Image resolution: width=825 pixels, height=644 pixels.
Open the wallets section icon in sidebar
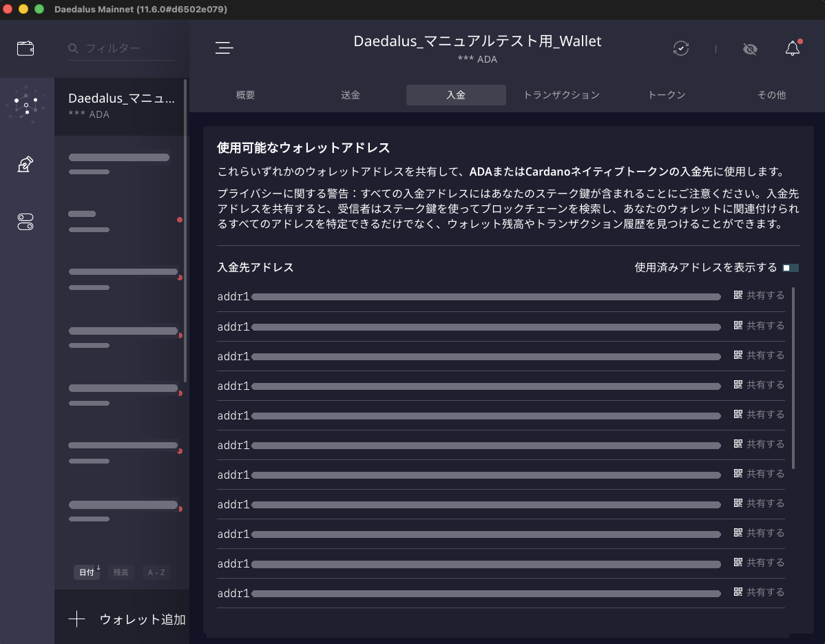pyautogui.click(x=25, y=48)
